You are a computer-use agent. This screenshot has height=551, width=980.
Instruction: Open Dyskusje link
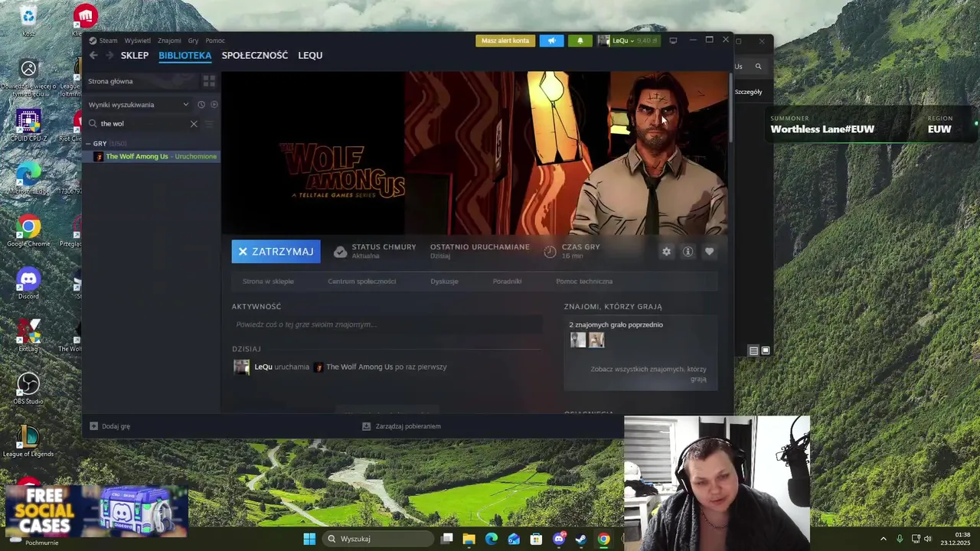(444, 282)
